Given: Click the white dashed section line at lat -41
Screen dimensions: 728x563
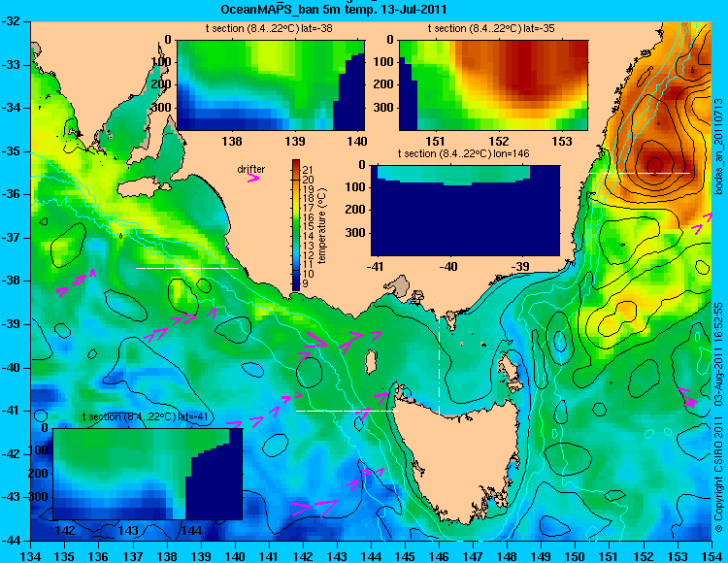Looking at the screenshot, I should click(x=347, y=411).
